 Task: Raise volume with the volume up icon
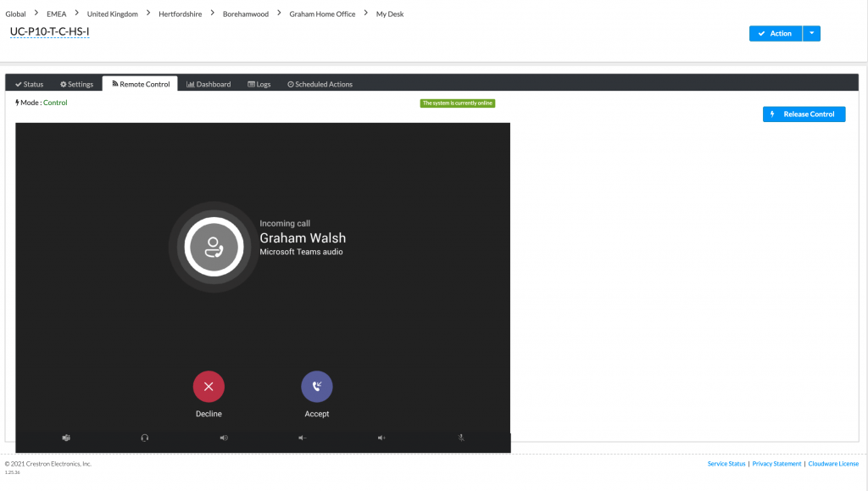[381, 438]
